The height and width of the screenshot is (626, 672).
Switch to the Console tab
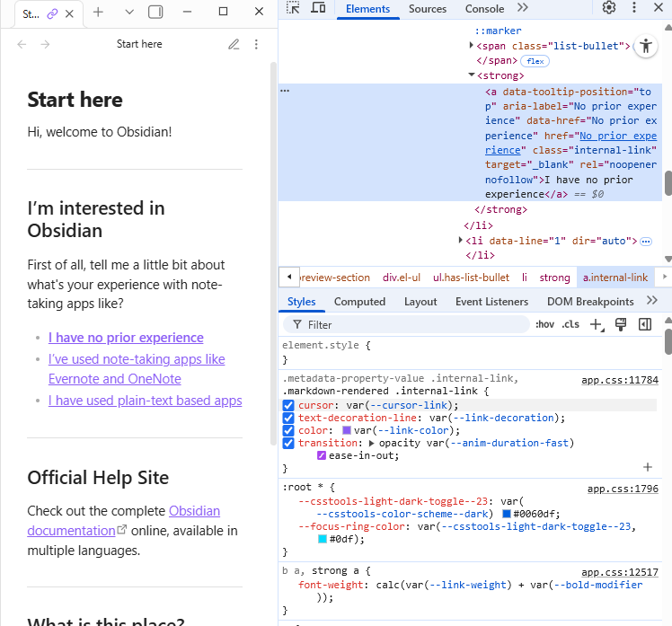(x=484, y=9)
